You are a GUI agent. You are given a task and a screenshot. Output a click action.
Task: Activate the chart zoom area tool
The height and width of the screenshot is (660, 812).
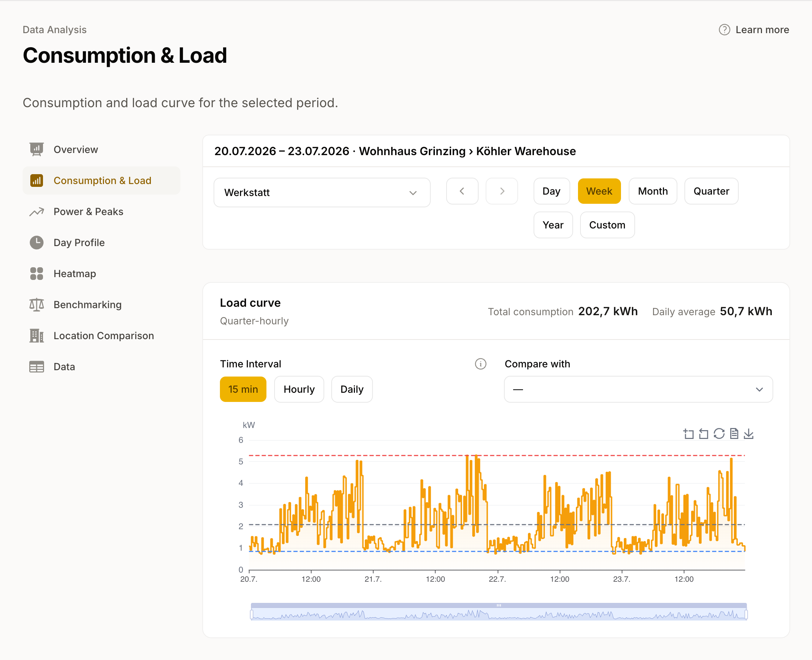[688, 434]
